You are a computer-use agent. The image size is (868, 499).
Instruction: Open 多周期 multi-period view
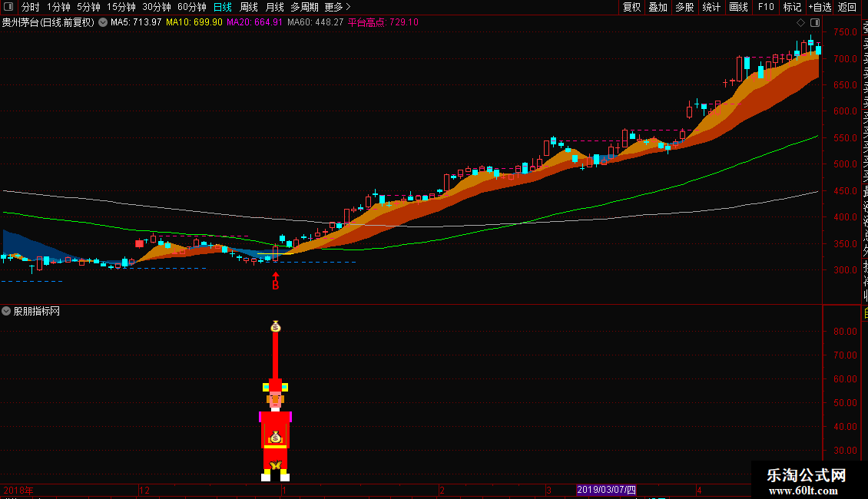304,7
